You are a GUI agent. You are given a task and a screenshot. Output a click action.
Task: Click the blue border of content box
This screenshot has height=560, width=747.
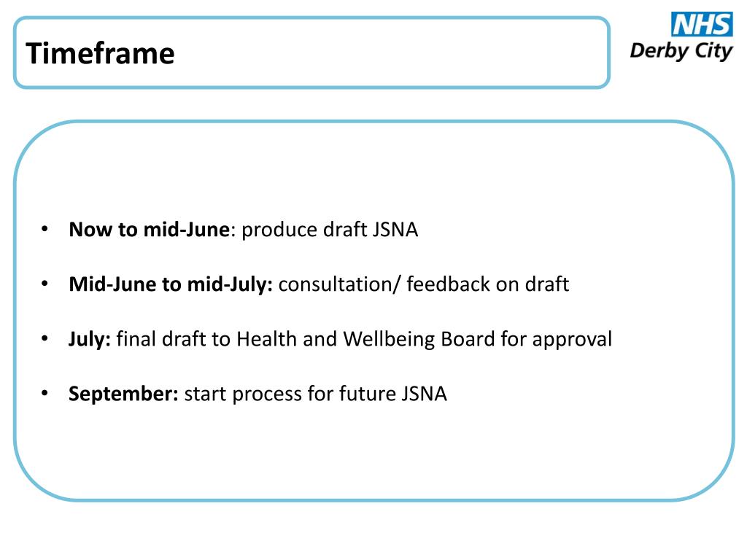pyautogui.click(x=374, y=122)
